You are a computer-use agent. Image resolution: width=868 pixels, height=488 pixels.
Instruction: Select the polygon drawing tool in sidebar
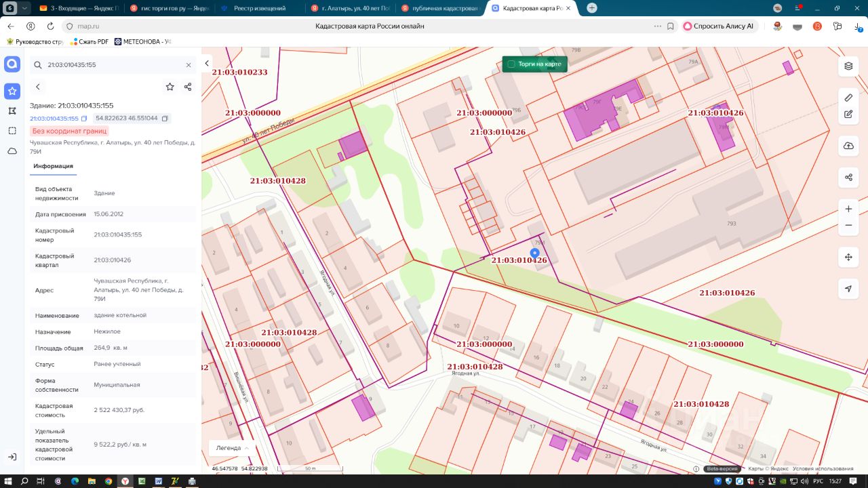coord(12,110)
